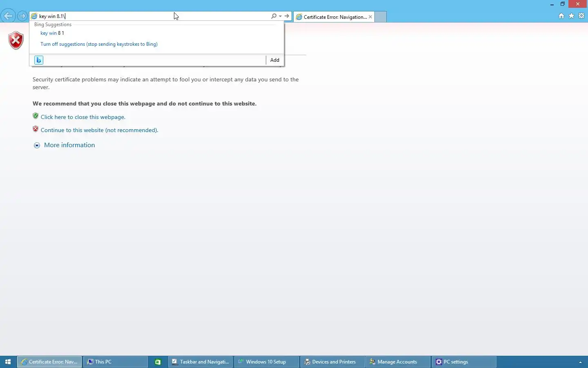Click the Go arrow in address bar
This screenshot has width=588, height=368.
287,16
